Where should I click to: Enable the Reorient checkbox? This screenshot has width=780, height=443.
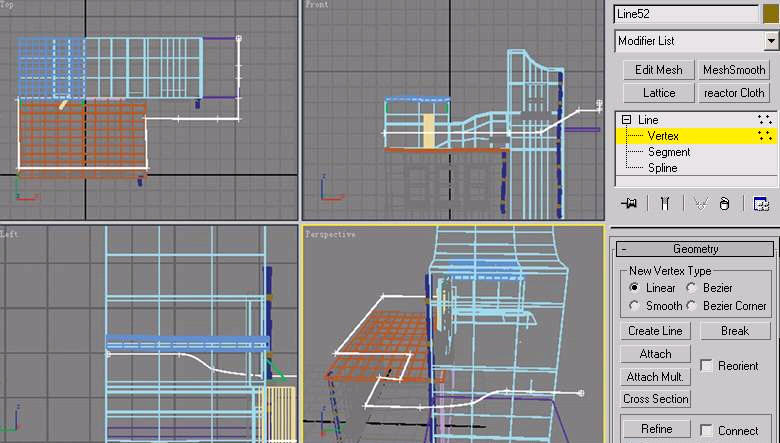point(708,366)
